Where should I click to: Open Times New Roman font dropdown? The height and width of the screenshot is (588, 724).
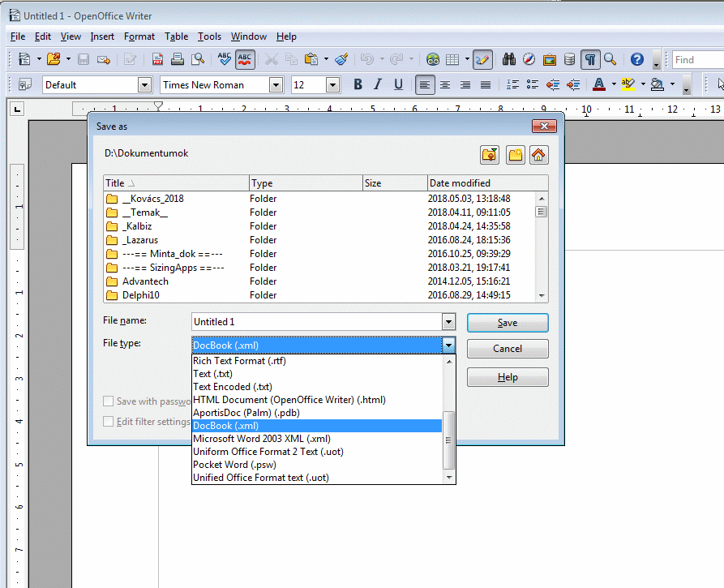pyautogui.click(x=276, y=85)
